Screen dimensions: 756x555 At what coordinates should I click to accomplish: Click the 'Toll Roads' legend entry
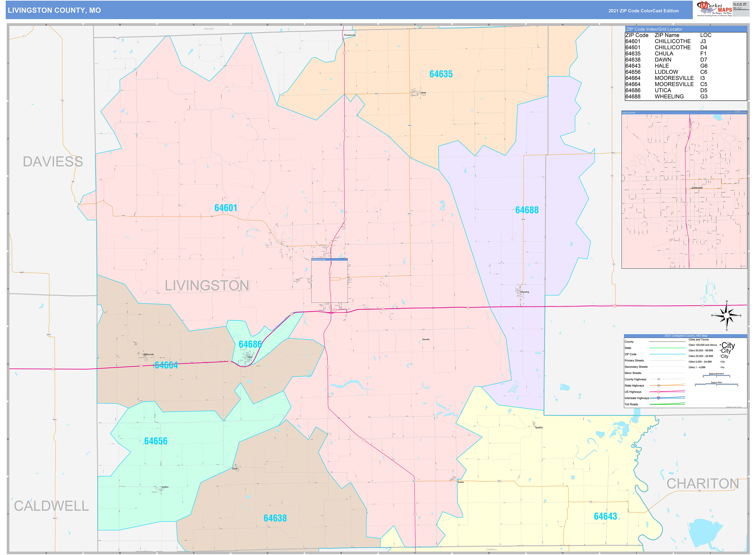(631, 404)
